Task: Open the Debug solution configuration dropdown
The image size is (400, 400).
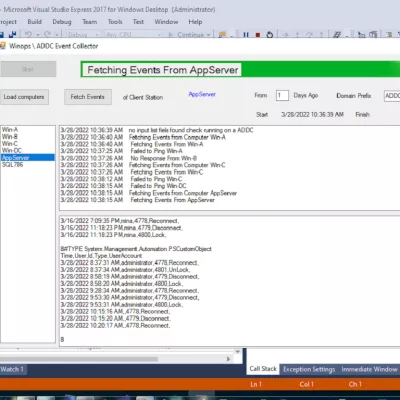Action: click(x=83, y=35)
